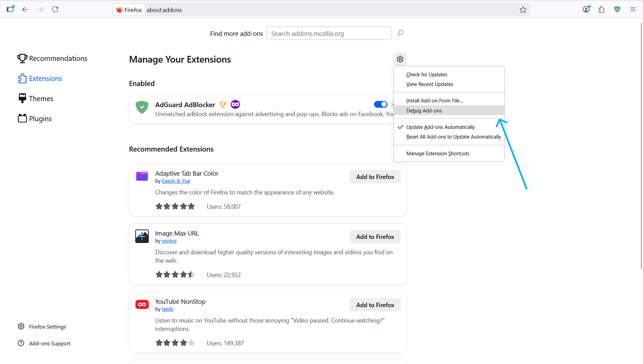Screen dimensions: 643x364
Task: Select Check for Updates
Action: 449,74
